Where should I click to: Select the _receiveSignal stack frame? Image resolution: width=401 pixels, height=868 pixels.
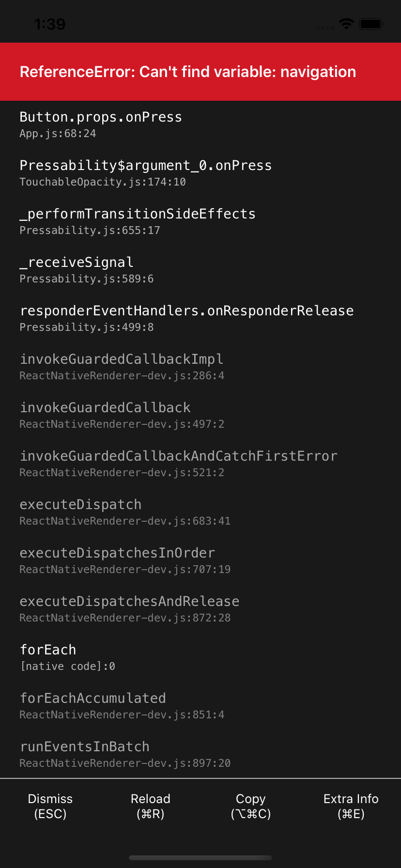(200, 270)
